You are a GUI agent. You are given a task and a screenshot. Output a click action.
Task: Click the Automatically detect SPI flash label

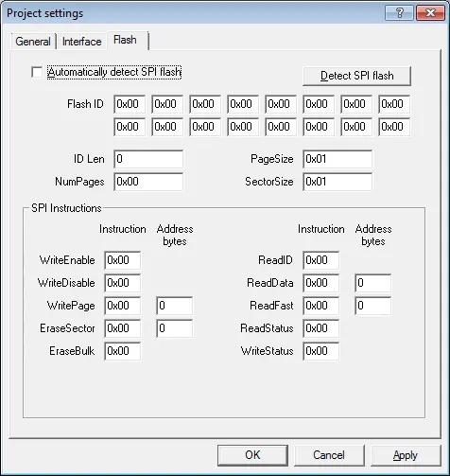point(114,72)
